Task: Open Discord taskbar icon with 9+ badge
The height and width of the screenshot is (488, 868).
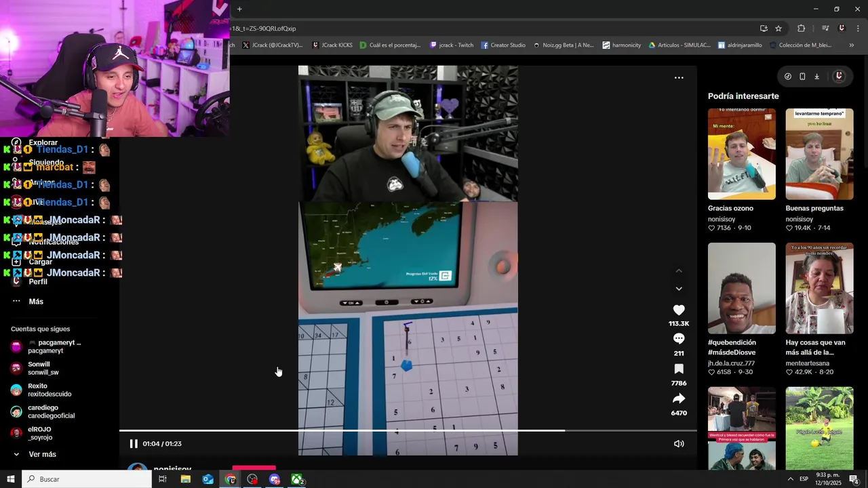Action: [275, 479]
